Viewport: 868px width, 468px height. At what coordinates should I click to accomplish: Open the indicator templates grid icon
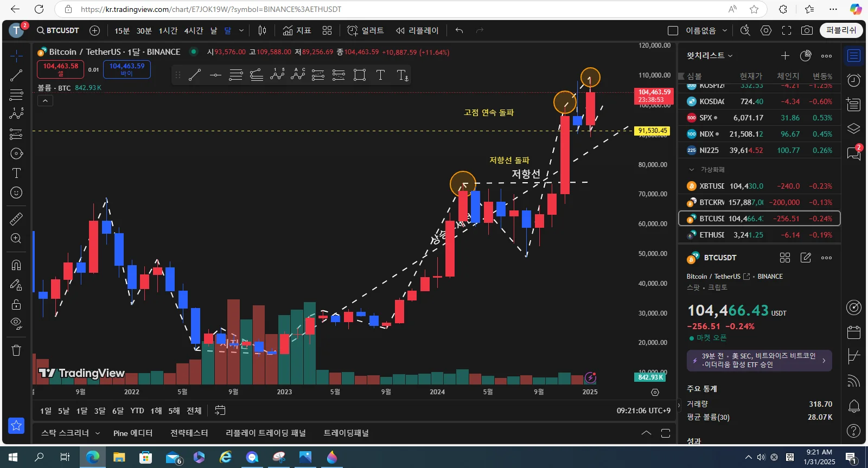click(327, 30)
